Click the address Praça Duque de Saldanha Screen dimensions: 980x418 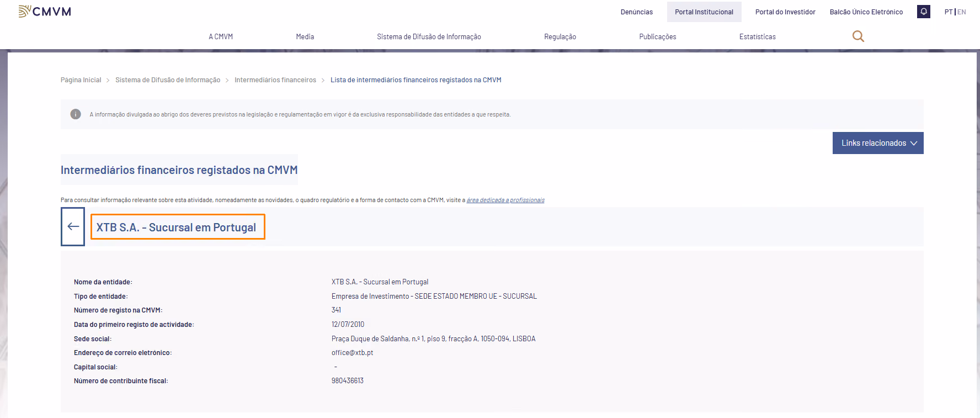(x=434, y=339)
